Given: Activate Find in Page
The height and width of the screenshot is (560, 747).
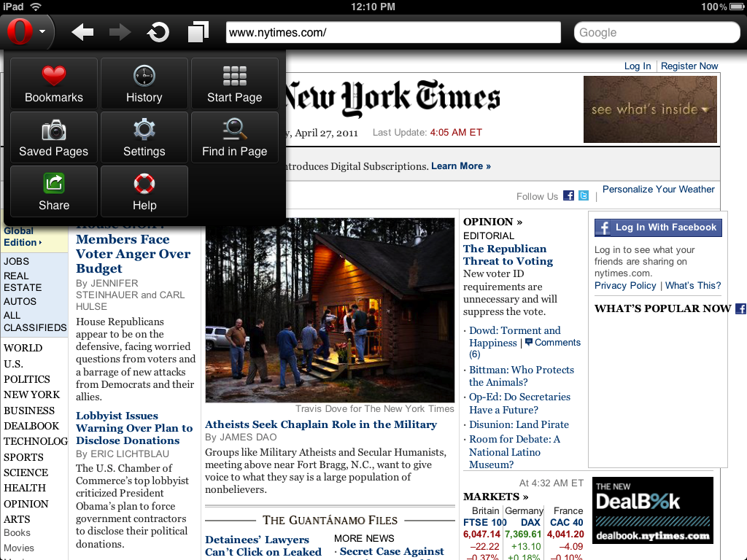Looking at the screenshot, I should (x=234, y=137).
